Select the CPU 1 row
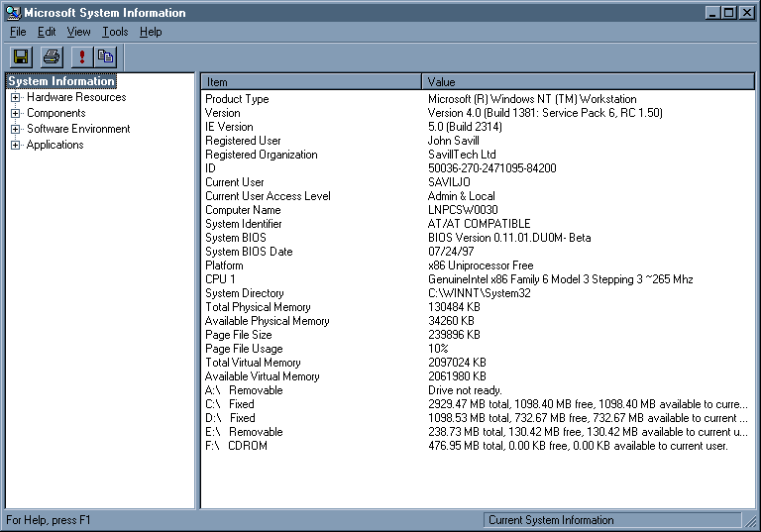761x532 pixels. pyautogui.click(x=478, y=279)
